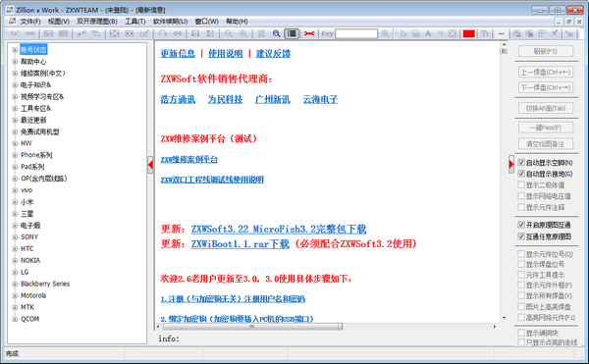This screenshot has width=589, height=364.
Task: Click the NC toolbar icon
Action: pyautogui.click(x=15, y=33)
